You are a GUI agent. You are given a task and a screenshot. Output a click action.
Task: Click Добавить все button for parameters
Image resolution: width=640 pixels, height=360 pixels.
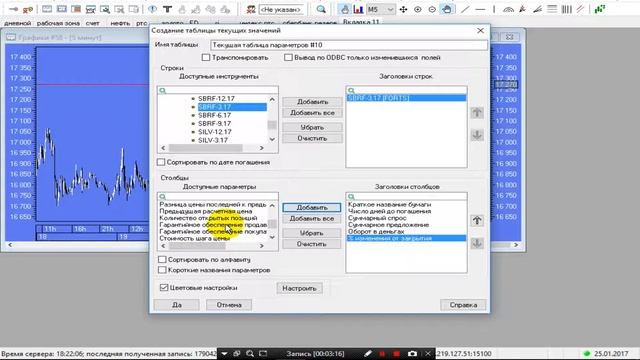tap(312, 218)
